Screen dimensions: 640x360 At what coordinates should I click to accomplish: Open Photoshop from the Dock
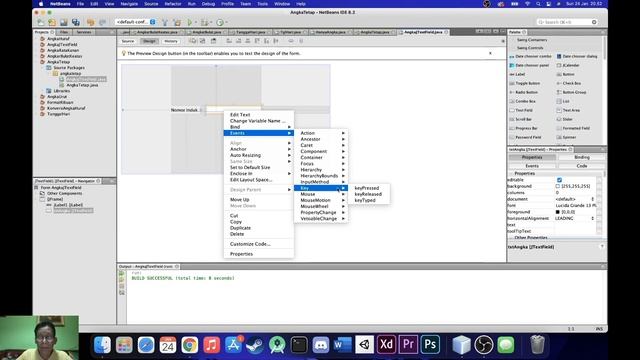coord(430,345)
